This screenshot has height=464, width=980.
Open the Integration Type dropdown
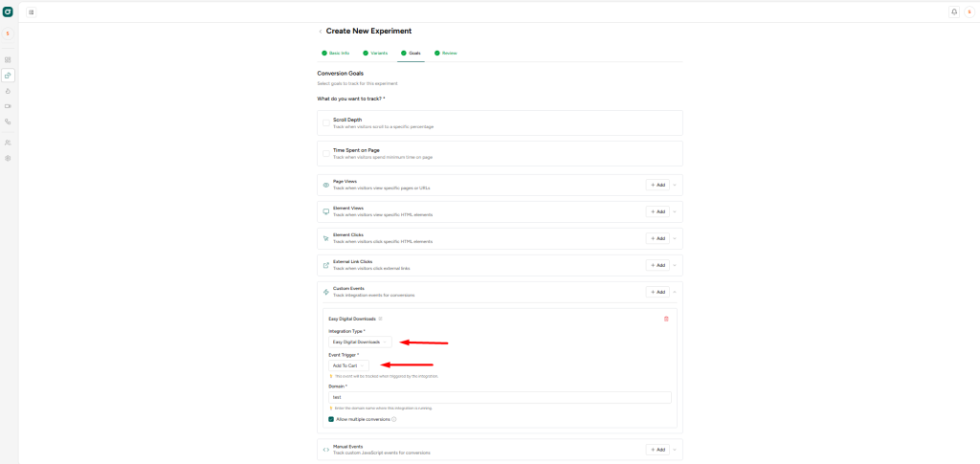click(361, 342)
